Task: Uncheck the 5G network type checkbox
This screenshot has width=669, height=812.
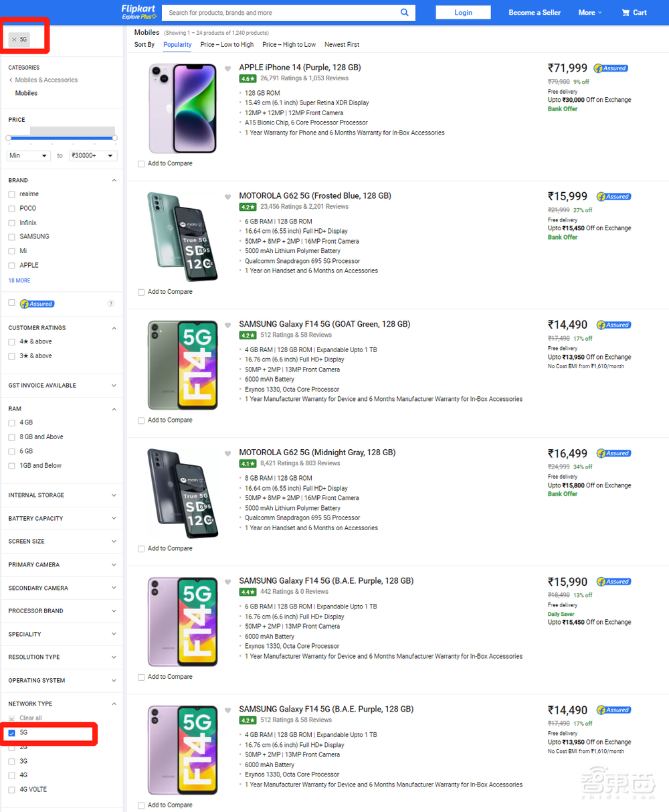Action: pyautogui.click(x=11, y=733)
